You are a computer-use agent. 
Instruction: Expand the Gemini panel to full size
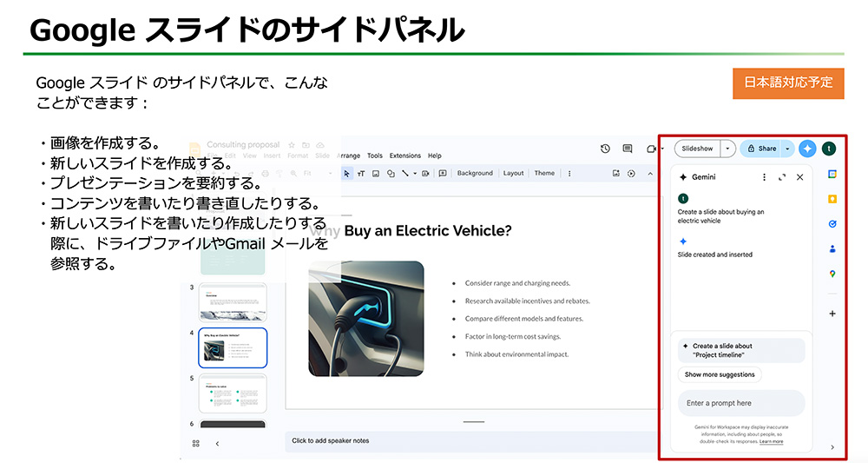(782, 177)
